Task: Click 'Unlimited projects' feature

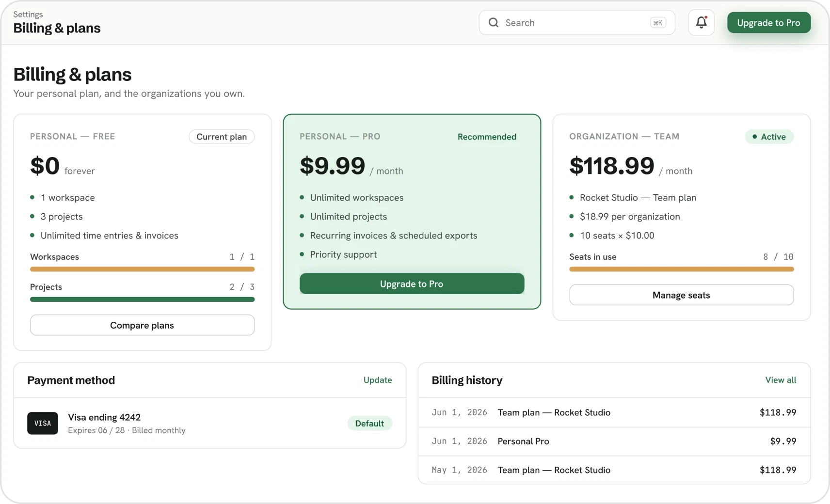Action: pyautogui.click(x=349, y=217)
